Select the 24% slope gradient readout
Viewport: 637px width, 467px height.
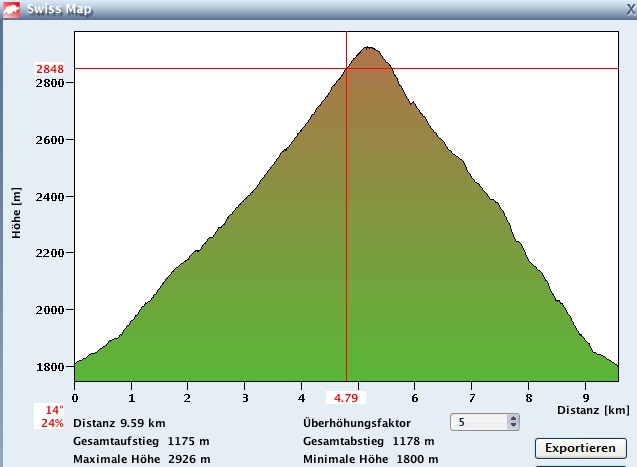[x=53, y=423]
